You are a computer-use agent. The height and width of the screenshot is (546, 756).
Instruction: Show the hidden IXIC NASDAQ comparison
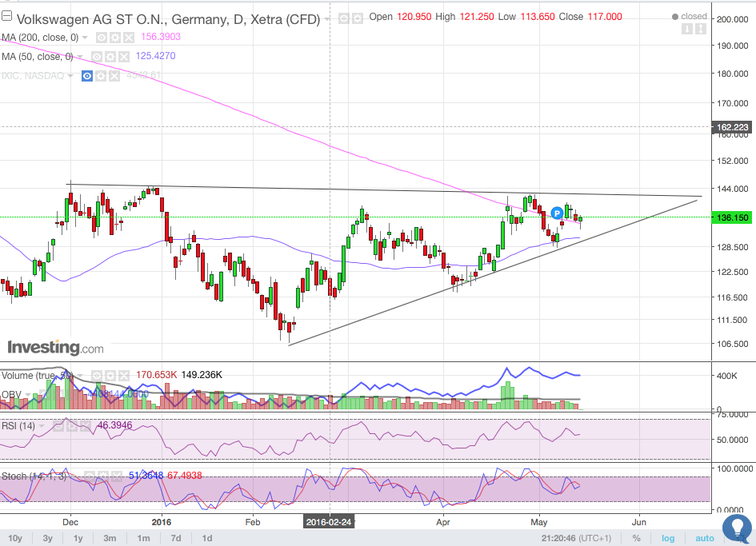86,76
